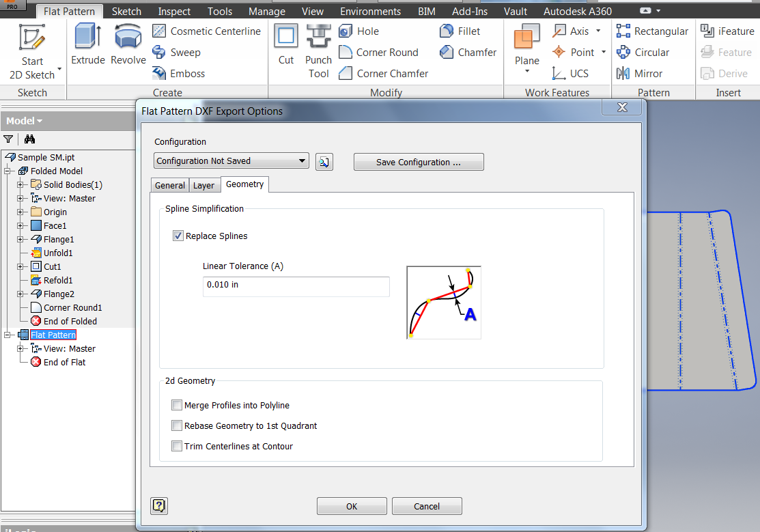The image size is (760, 532).
Task: Expand the Flange1 tree node
Action: click(x=20, y=239)
